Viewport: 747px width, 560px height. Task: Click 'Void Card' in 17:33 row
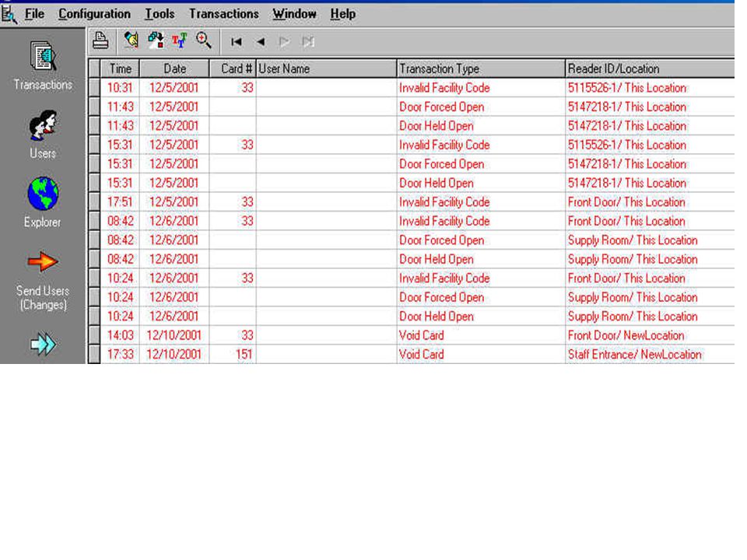[422, 355]
